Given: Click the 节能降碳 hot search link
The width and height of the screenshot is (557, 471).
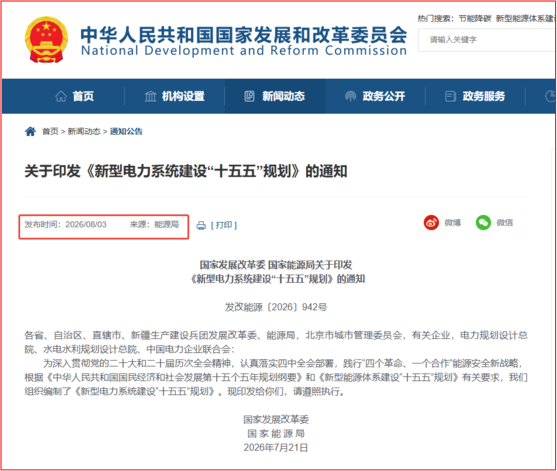Looking at the screenshot, I should pos(475,18).
